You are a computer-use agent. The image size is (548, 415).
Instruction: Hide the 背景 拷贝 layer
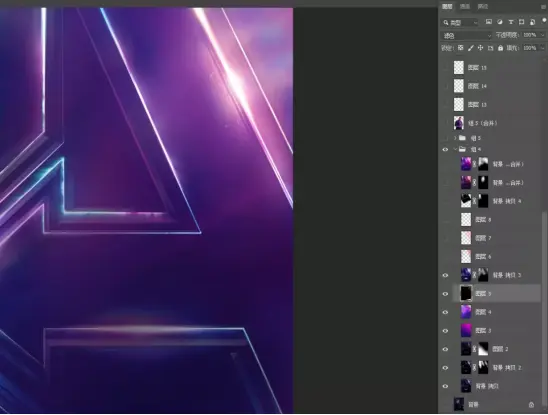pos(445,386)
